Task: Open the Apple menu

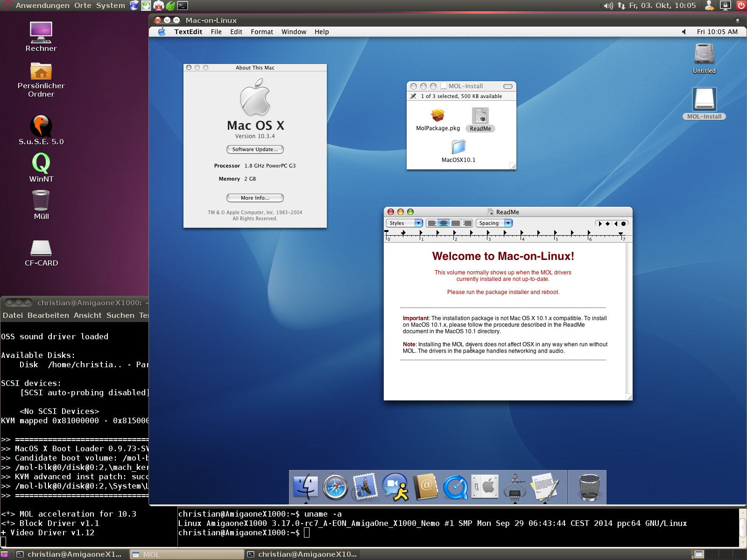Action: (x=162, y=32)
